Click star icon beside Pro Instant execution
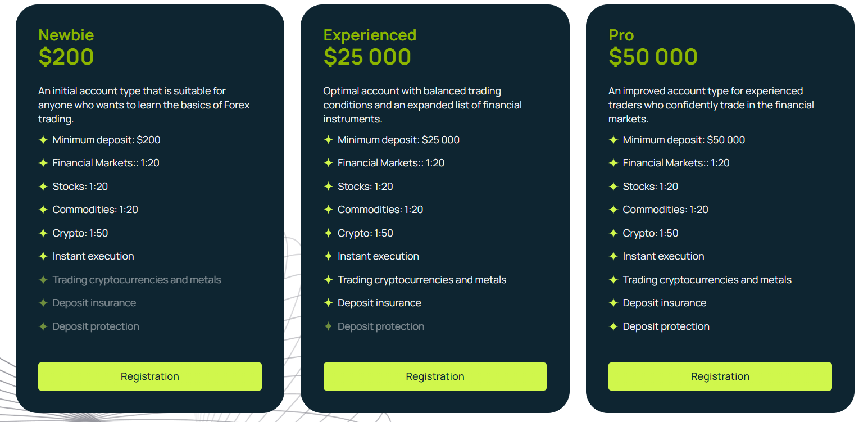Viewport: 868px width, 422px height. point(613,256)
